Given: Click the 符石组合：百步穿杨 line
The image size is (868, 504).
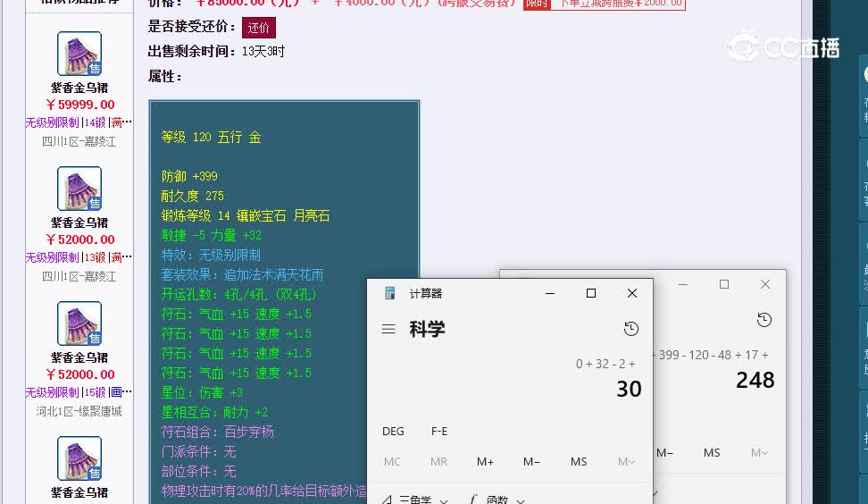Looking at the screenshot, I should coord(217,432).
